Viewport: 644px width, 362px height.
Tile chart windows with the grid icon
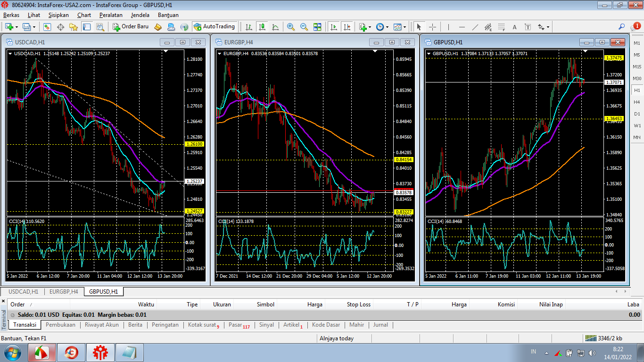tap(317, 27)
